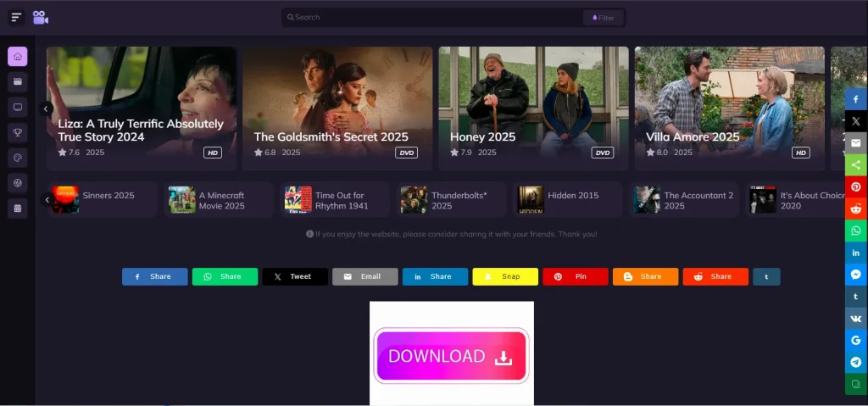Open the Villa Amore 2025 card
The width and height of the screenshot is (868, 406).
730,108
